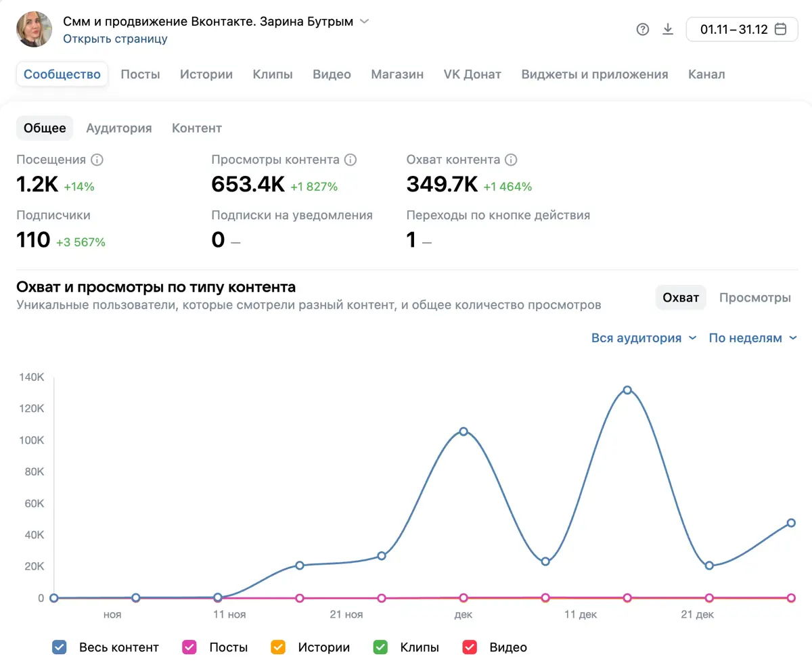Uncheck the Весь контент series checkbox
The height and width of the screenshot is (671, 812).
click(60, 647)
